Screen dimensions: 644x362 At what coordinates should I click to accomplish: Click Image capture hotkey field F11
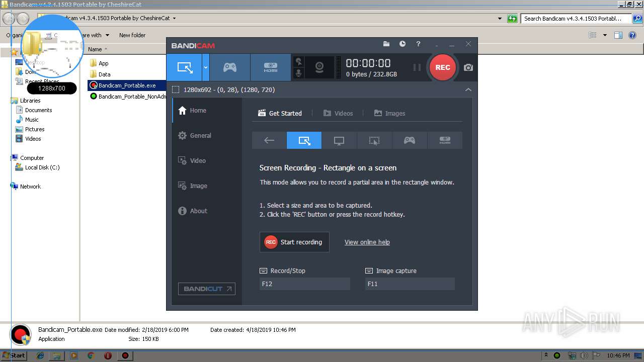coord(410,284)
